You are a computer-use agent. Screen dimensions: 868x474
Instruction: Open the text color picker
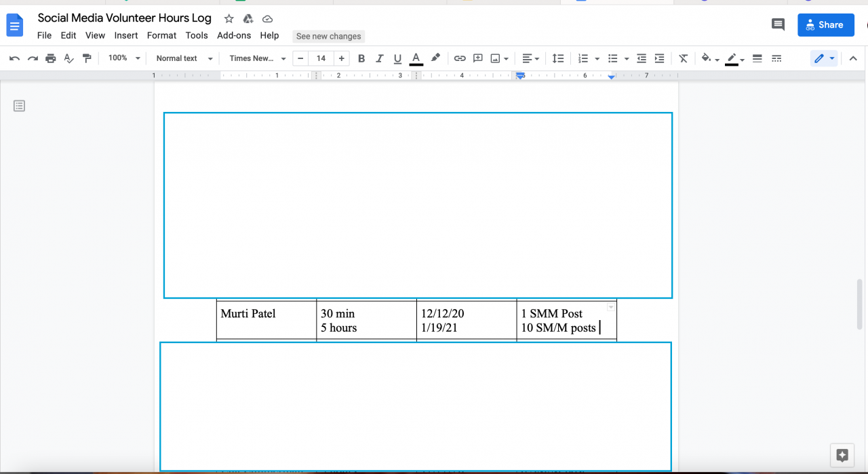click(416, 58)
